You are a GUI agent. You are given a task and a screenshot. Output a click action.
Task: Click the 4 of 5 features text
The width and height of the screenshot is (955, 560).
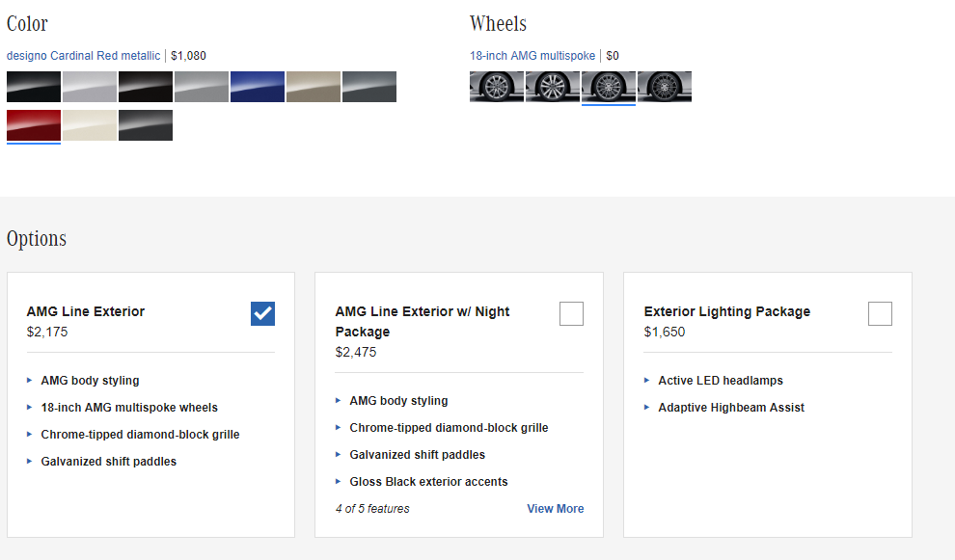(372, 508)
